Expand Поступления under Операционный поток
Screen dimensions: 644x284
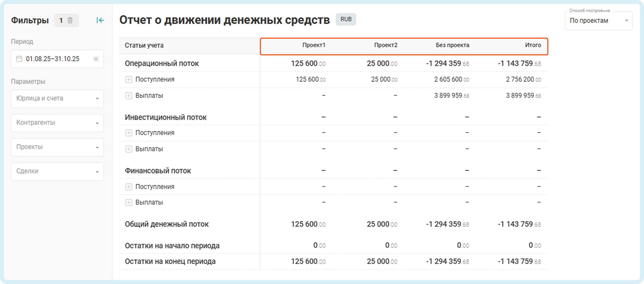pyautogui.click(x=129, y=80)
